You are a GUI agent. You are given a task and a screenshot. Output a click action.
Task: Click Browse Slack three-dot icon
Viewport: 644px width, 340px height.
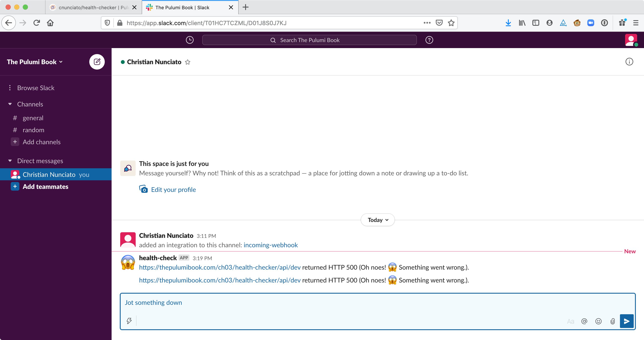[x=10, y=88]
